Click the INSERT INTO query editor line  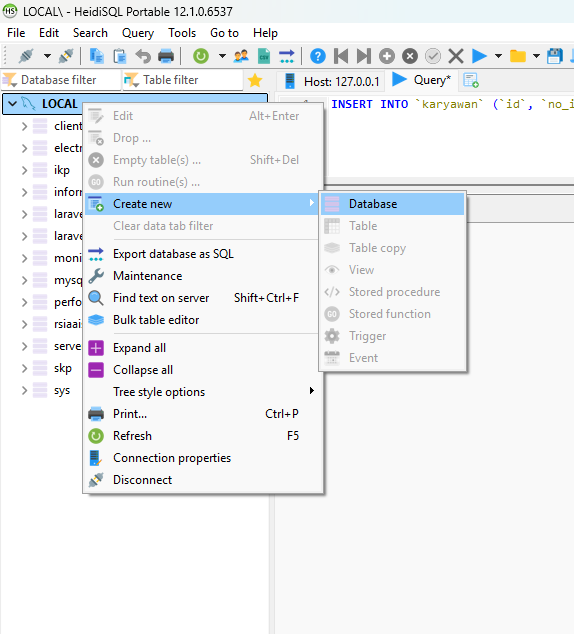pos(452,104)
